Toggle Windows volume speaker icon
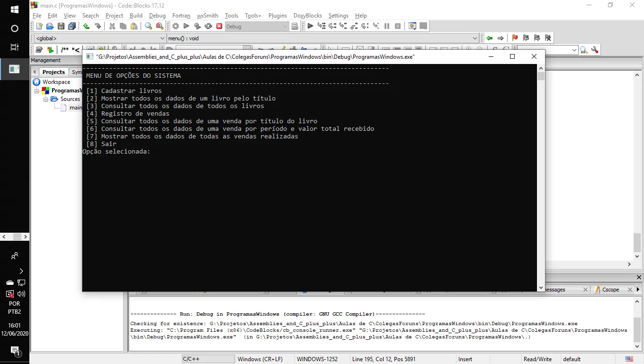 [21, 294]
